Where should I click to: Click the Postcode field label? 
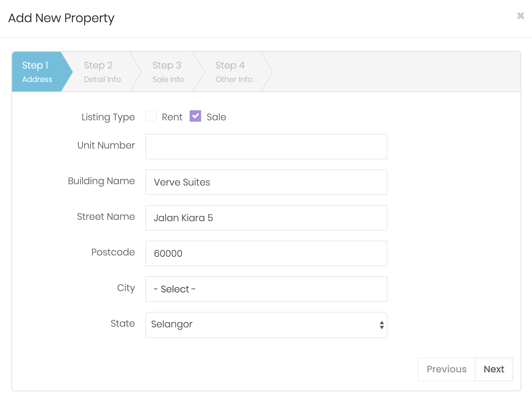[x=113, y=252]
